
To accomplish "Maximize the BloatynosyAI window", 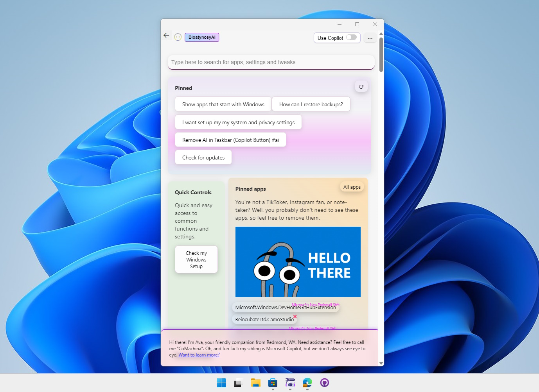I will (357, 24).
